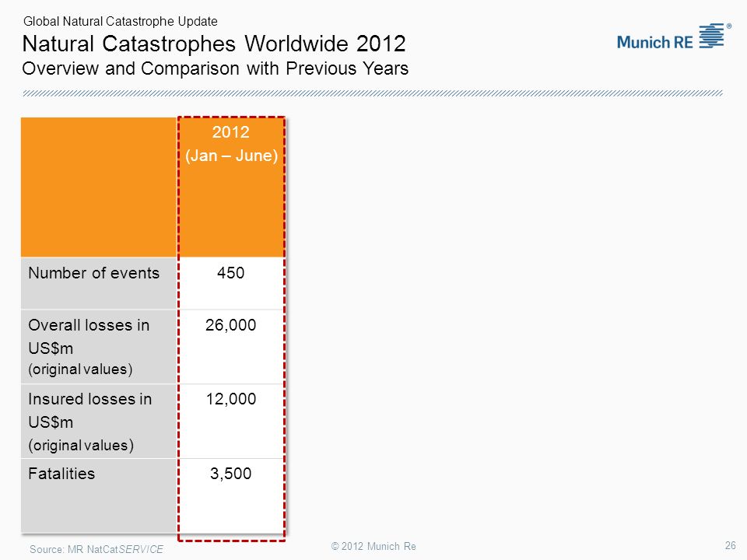The image size is (747, 560).
Task: Click the Munich RE logo
Action: click(674, 37)
